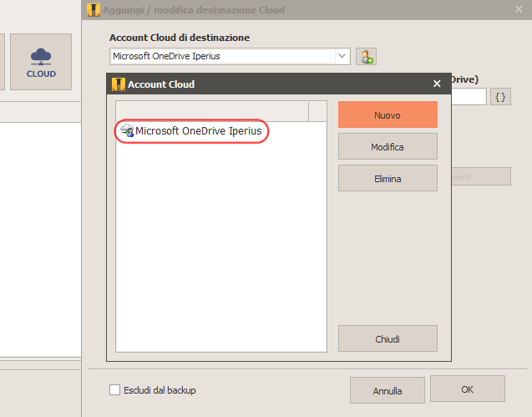
Task: Click the account list column header
Action: [212, 111]
